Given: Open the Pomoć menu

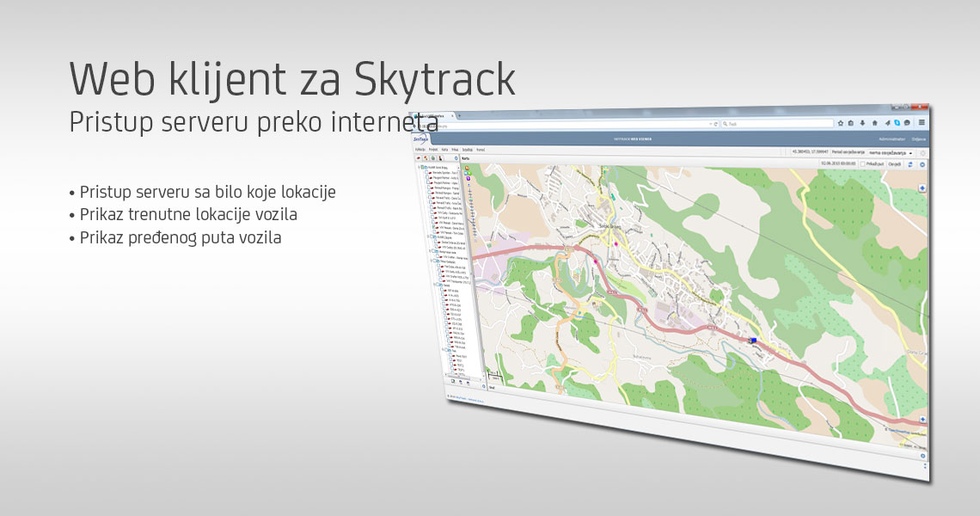Looking at the screenshot, I should pyautogui.click(x=481, y=150).
